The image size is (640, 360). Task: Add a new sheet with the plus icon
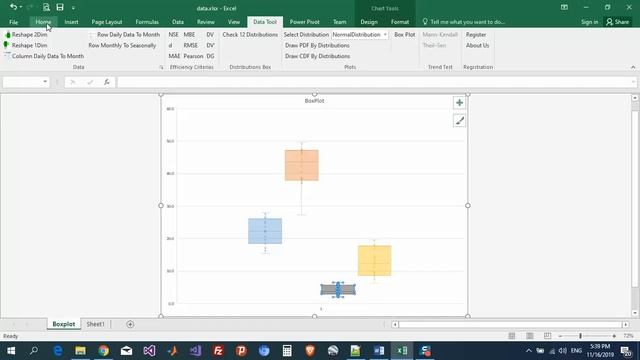point(130,324)
